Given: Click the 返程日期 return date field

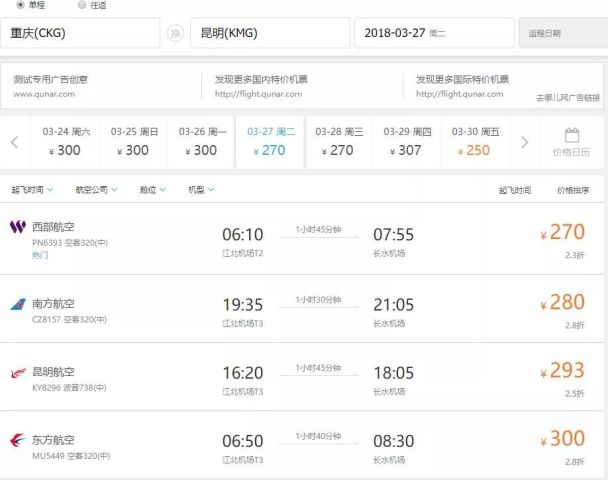Looking at the screenshot, I should pyautogui.click(x=563, y=33).
